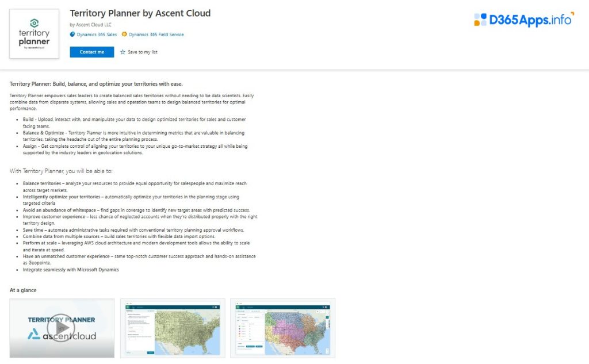Click the 'Combine data from multiple sources' bullet
589x364 pixels.
pyautogui.click(x=119, y=236)
